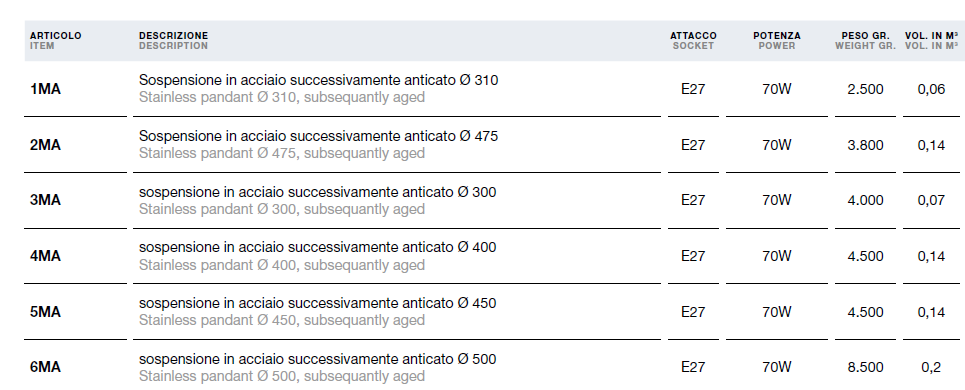
Task: Click the PESO GR. column header
Action: [x=865, y=41]
